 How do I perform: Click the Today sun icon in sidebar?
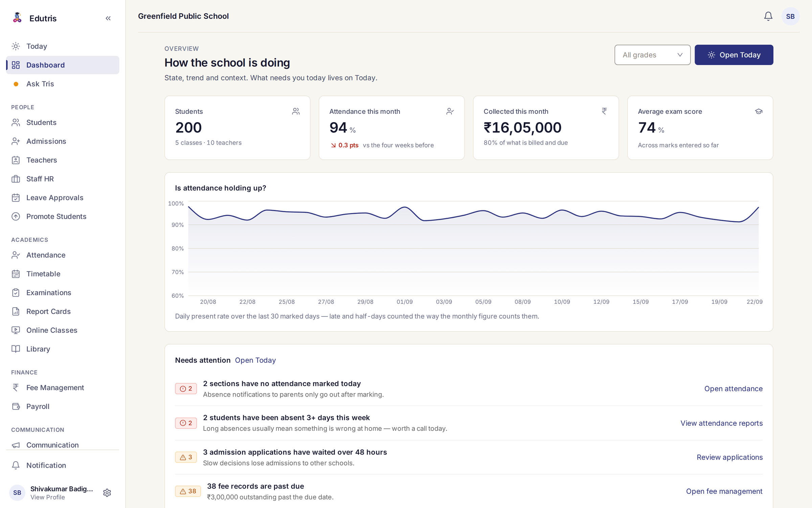pyautogui.click(x=16, y=46)
